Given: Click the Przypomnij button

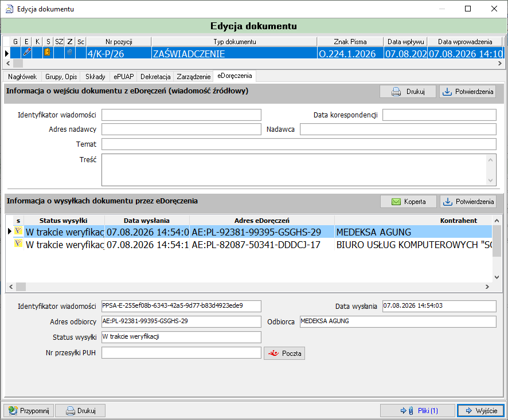Looking at the screenshot, I should click(29, 411).
